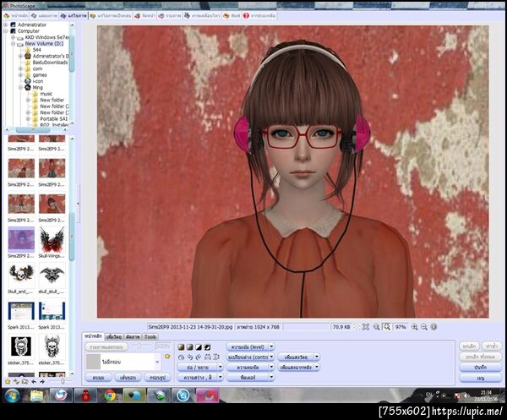This screenshot has width=507, height=420.
Task: Click the ตรงมุม round corner button
Action: click(x=98, y=377)
